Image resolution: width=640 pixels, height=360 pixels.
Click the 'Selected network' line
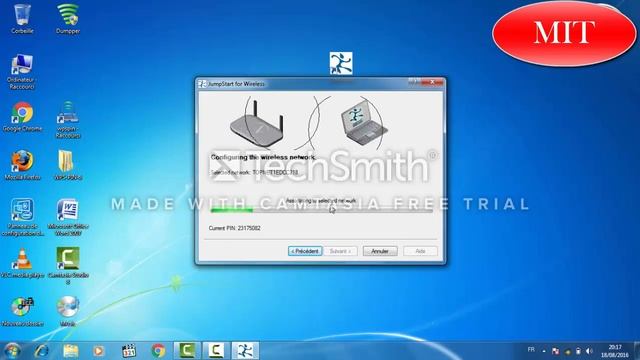(254, 172)
